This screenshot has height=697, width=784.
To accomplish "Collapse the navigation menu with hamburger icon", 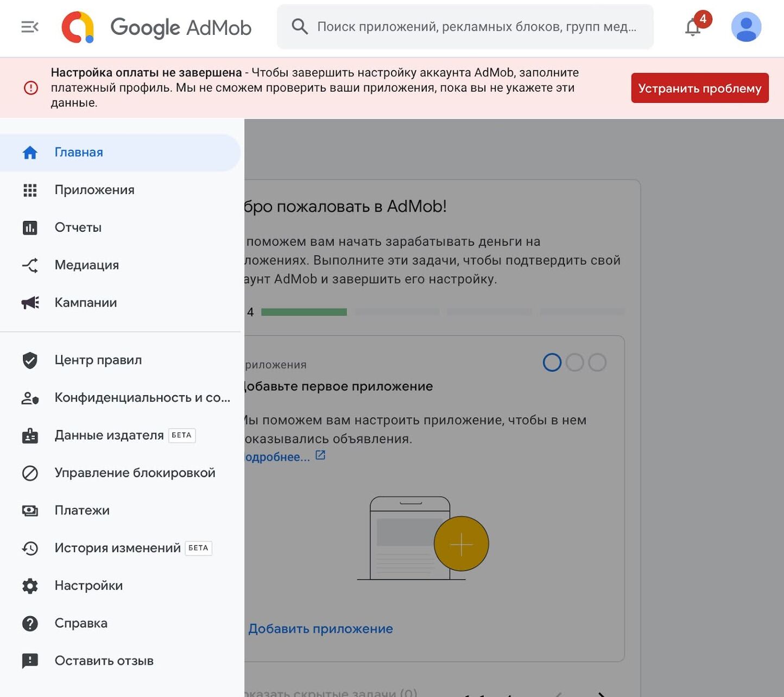I will 30,27.
